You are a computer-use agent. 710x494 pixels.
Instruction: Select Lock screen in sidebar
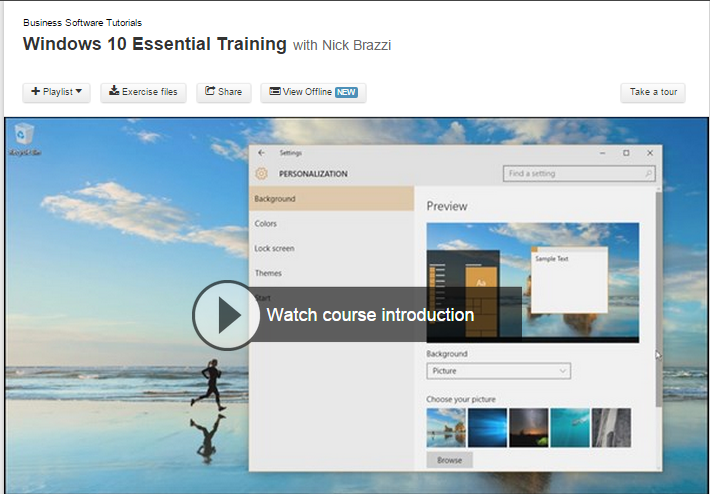tap(331, 249)
